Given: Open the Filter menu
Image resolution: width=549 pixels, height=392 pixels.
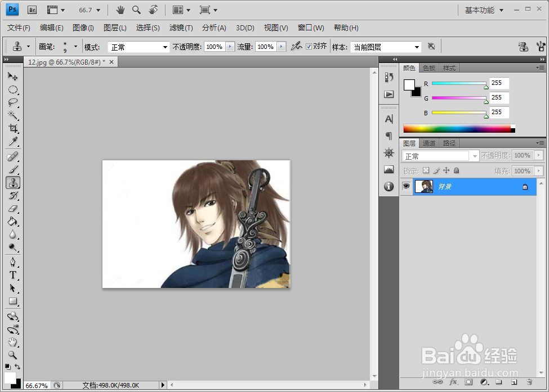Looking at the screenshot, I should (x=181, y=28).
